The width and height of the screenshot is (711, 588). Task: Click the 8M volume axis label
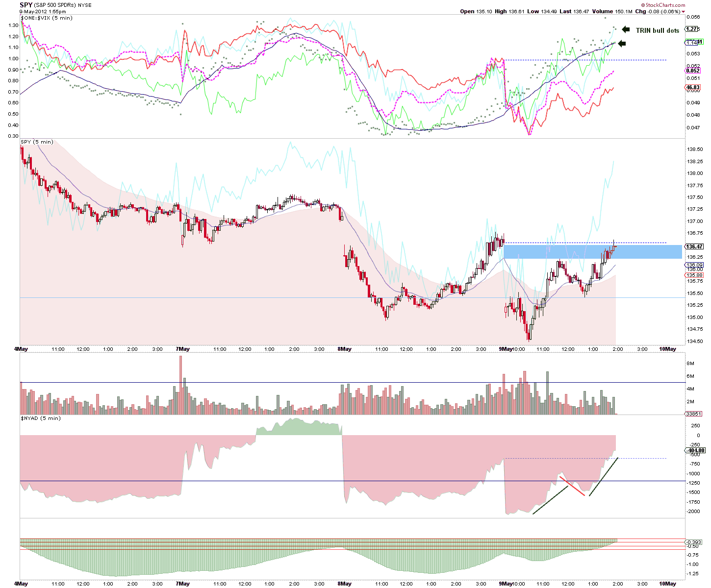[x=690, y=364]
